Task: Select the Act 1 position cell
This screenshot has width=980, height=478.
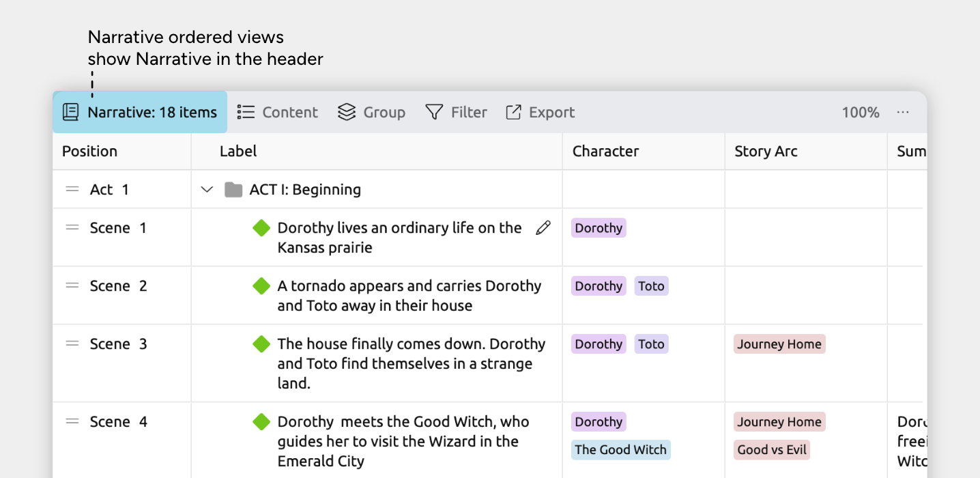Action: (122, 189)
